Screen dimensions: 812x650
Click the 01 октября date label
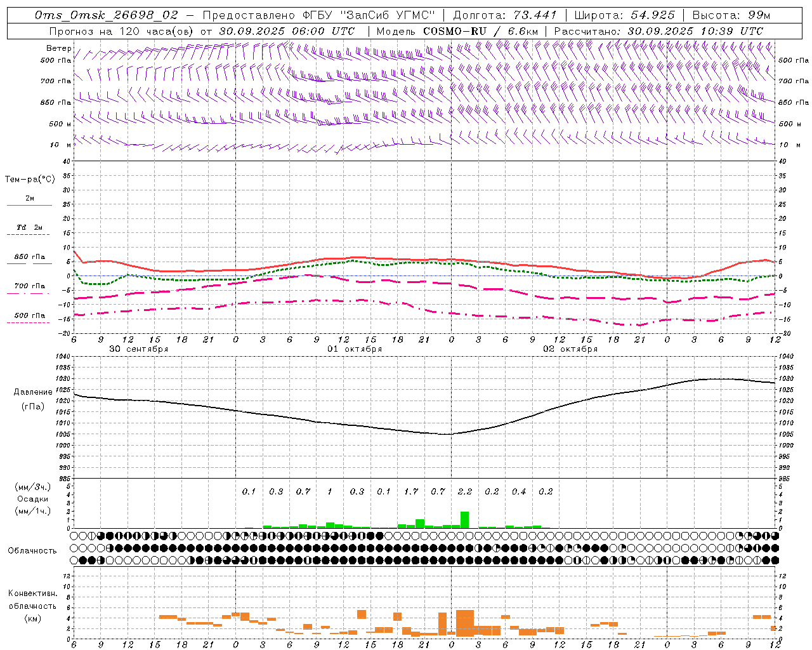click(355, 349)
